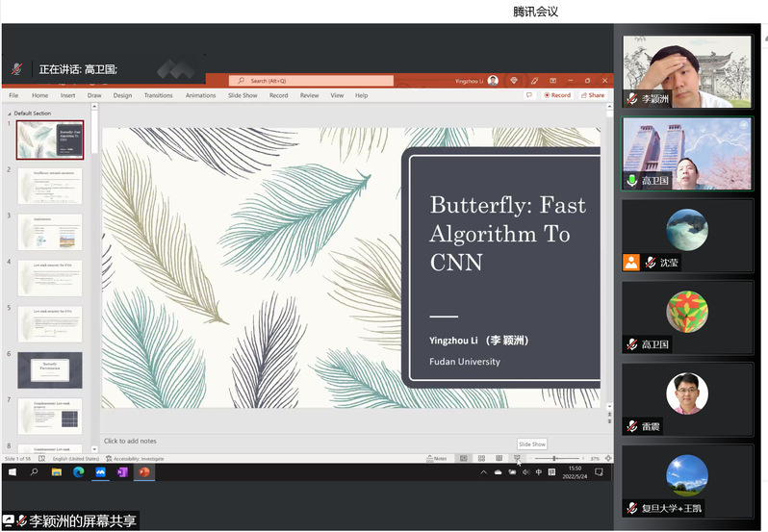The height and width of the screenshot is (532, 768).
Task: Open the Share dropdown button
Action: 594,95
